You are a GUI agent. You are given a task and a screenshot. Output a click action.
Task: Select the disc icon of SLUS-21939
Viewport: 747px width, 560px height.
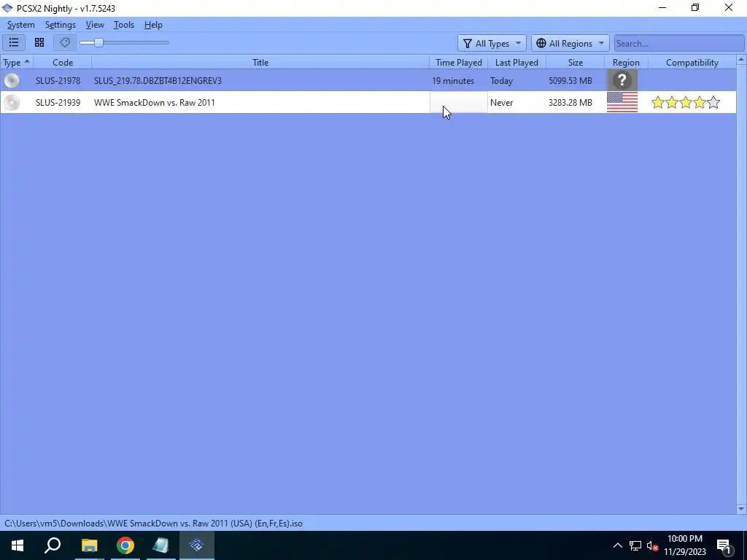[12, 102]
